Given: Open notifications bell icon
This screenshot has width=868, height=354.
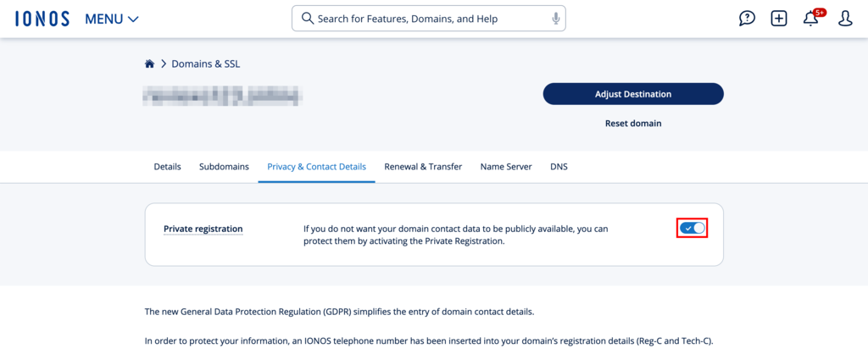Looking at the screenshot, I should point(811,19).
